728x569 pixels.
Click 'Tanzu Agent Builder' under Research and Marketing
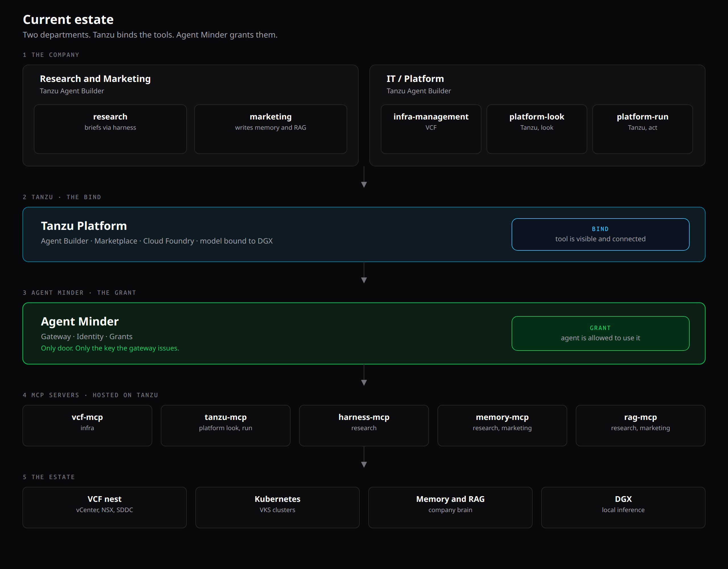pos(72,91)
